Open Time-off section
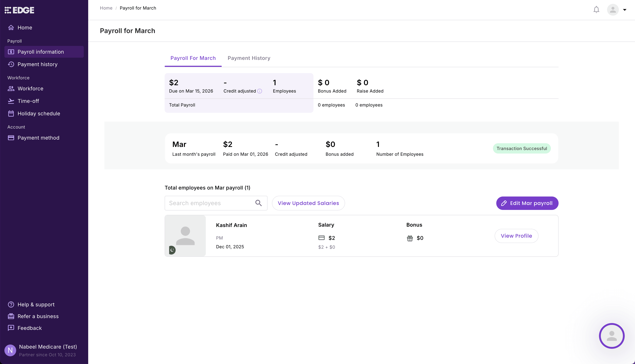 (28, 101)
